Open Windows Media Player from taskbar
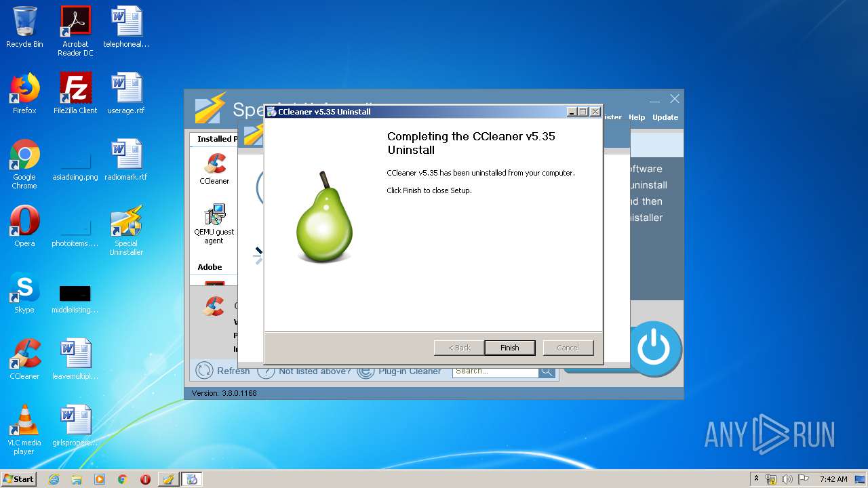The image size is (868, 488). (x=100, y=479)
